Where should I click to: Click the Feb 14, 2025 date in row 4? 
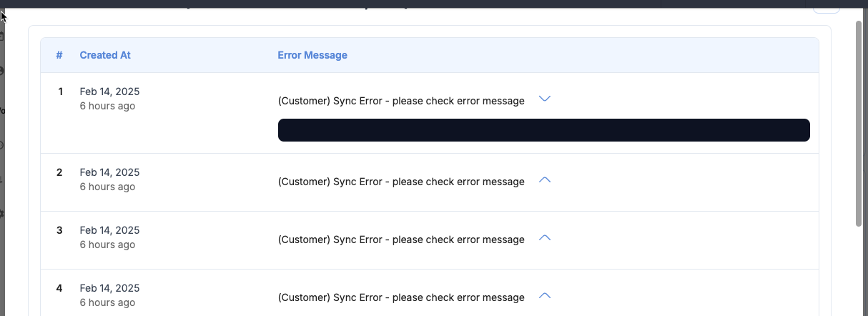pos(109,288)
